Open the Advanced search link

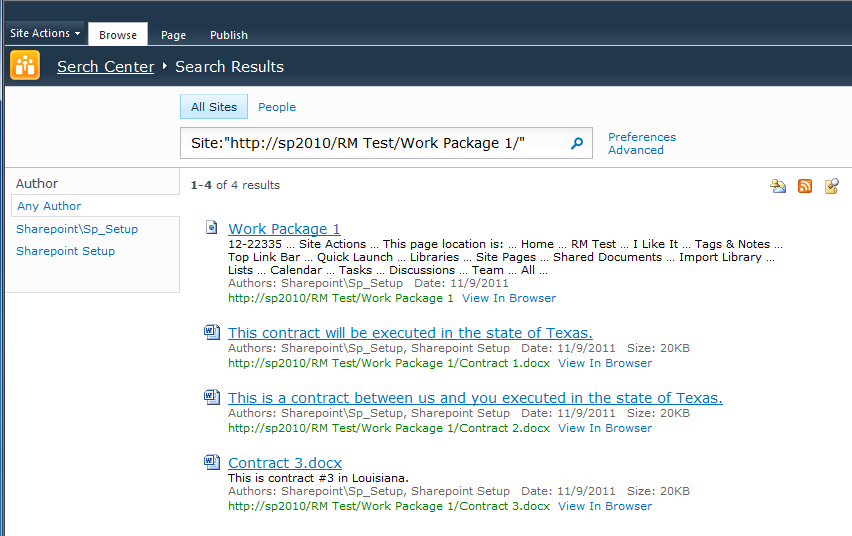(x=636, y=150)
